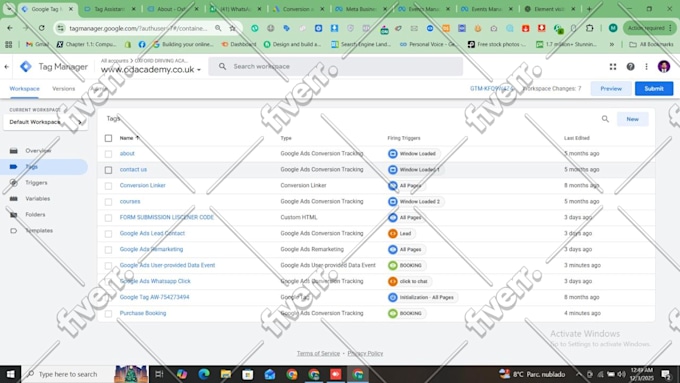Open the Terms of Service link
This screenshot has width=680, height=383.
point(318,353)
